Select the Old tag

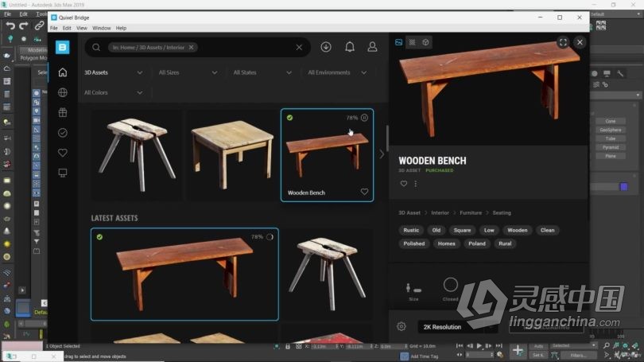436,230
